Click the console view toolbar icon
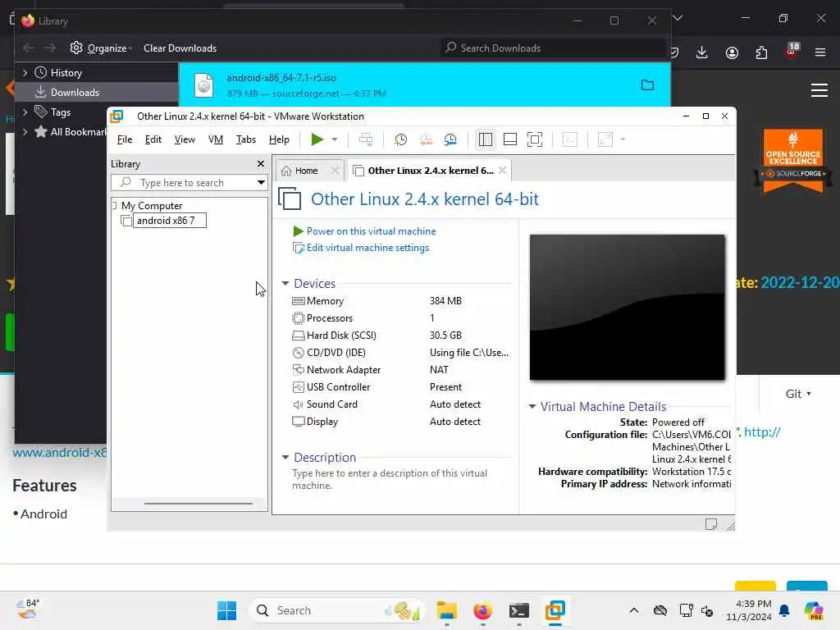Viewport: 840px width, 630px height. point(570,139)
